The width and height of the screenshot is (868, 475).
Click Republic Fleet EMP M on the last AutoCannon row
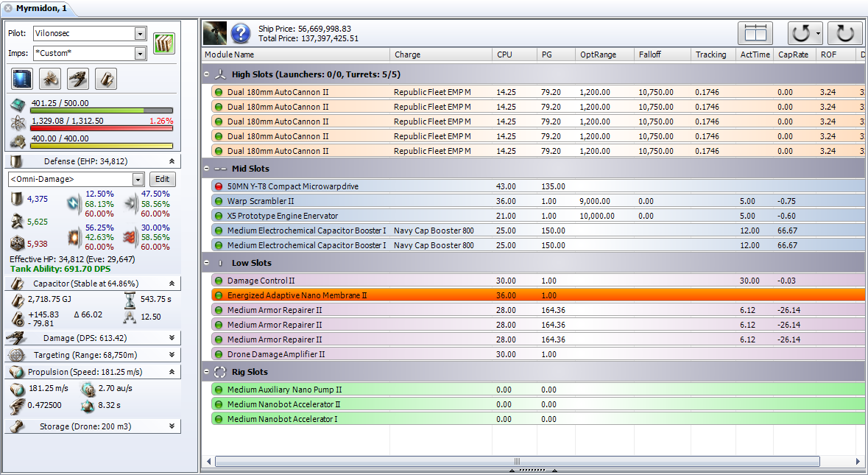[432, 151]
